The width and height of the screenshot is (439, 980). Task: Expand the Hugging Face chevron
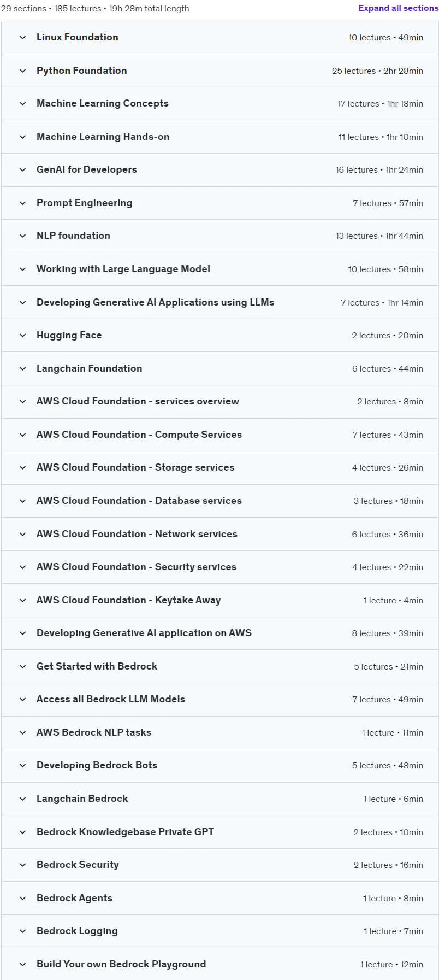[x=22, y=336]
